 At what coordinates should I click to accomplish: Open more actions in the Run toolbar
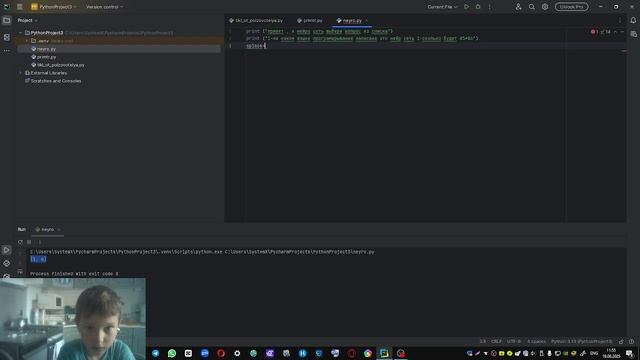[x=40, y=242]
